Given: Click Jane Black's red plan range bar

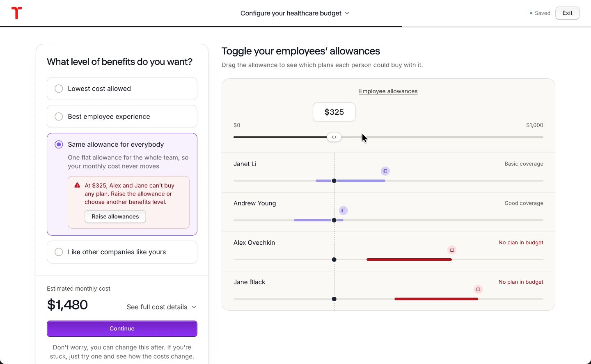Looking at the screenshot, I should click(x=436, y=299).
